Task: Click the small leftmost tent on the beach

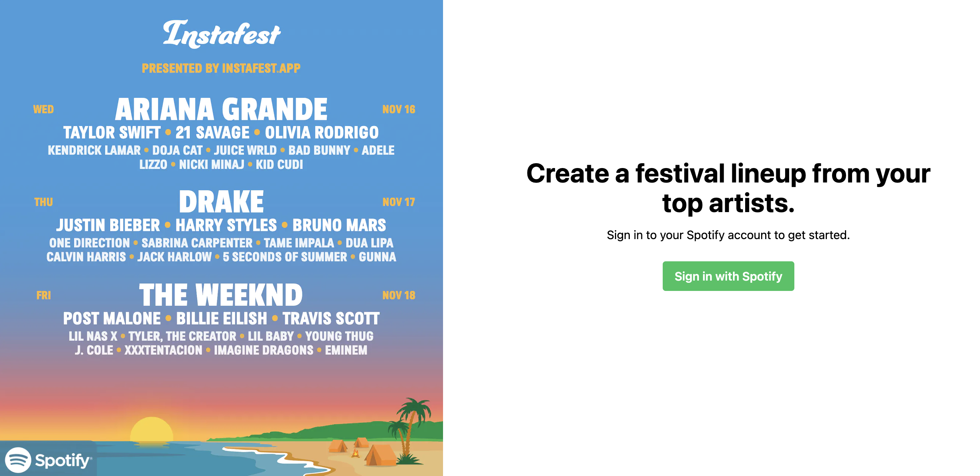Action: point(337,446)
